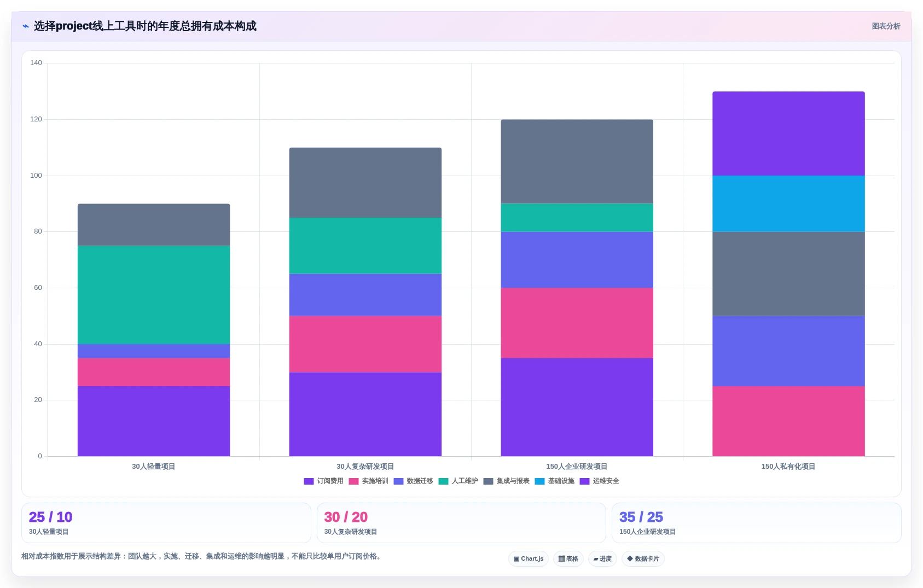
Task: Click the 30 / 20 data card
Action: [x=461, y=523]
